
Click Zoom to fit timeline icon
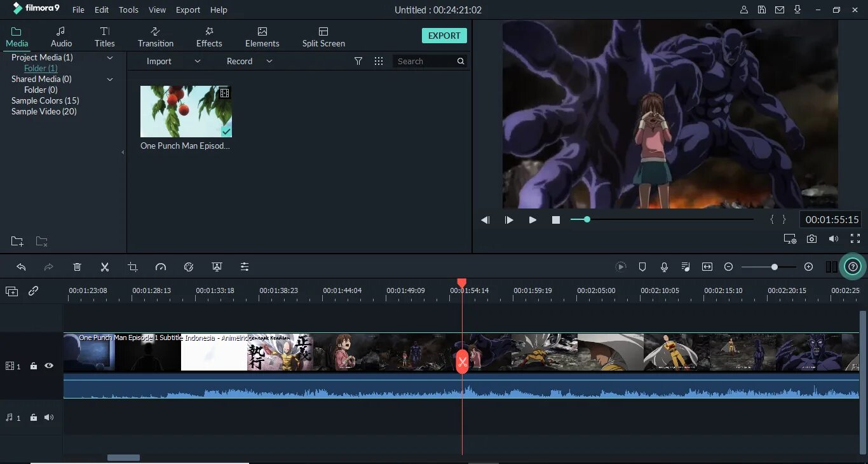(707, 267)
